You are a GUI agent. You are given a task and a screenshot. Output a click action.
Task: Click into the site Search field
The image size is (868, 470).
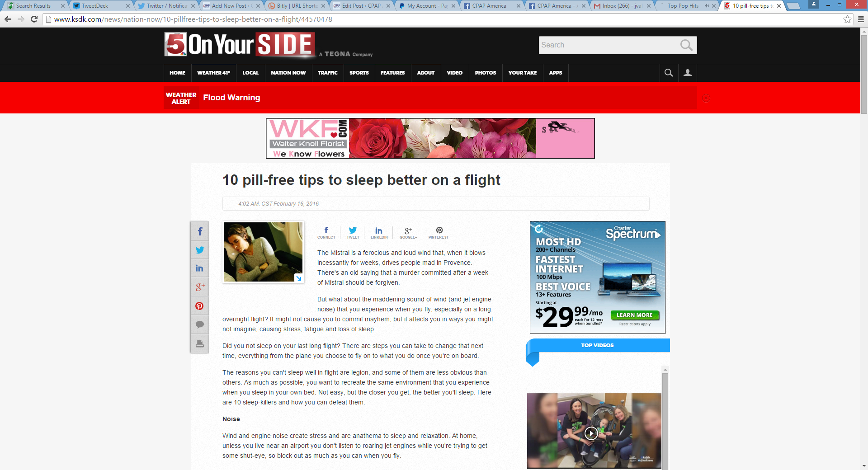coord(608,45)
